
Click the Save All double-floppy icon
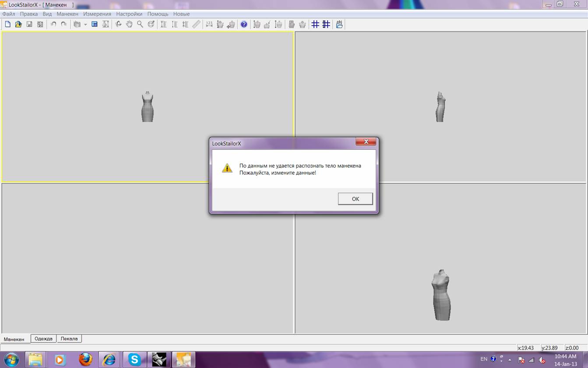40,25
